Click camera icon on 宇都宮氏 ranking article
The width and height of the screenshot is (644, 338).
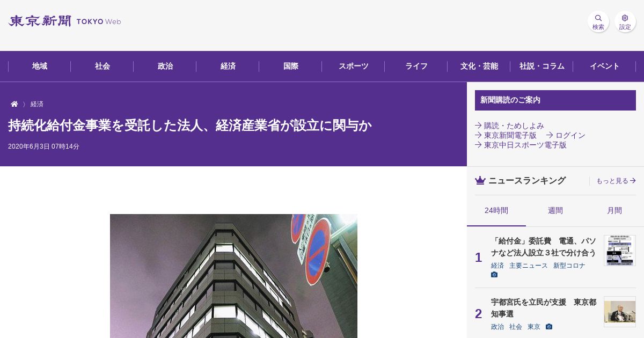pyautogui.click(x=549, y=327)
